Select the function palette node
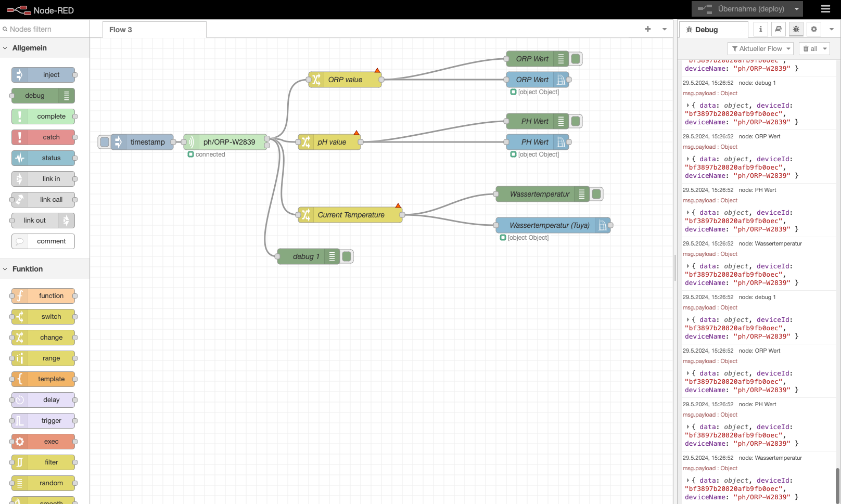Viewport: 841px width, 504px height. coord(43,296)
